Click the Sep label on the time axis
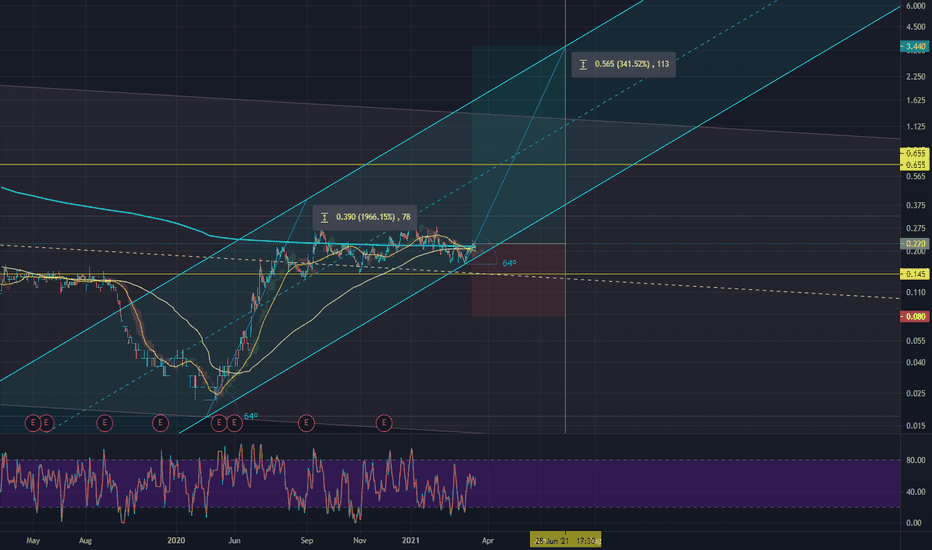This screenshot has width=932, height=550. point(307,540)
